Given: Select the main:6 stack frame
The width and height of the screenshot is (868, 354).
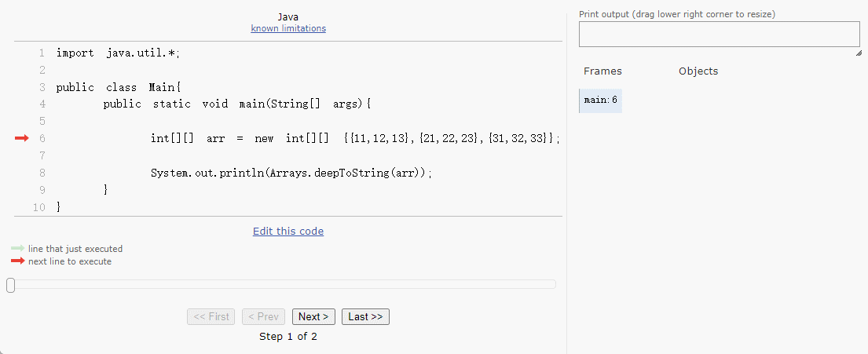Looking at the screenshot, I should 601,100.
